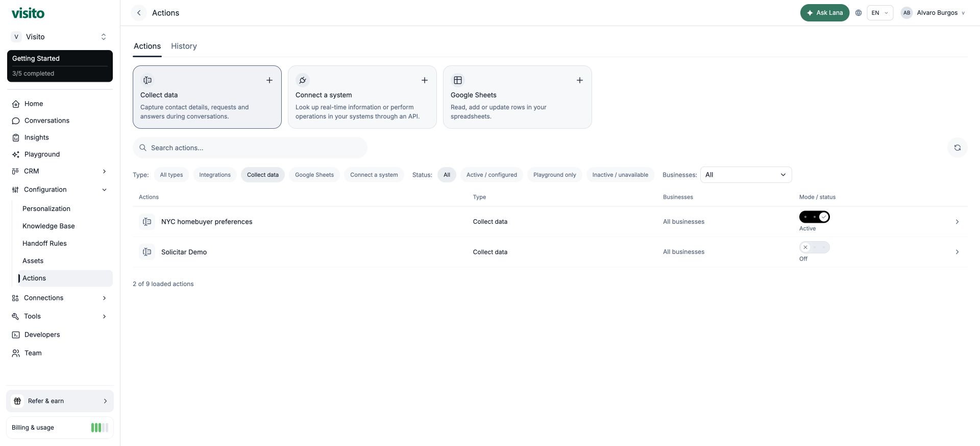The width and height of the screenshot is (980, 446).
Task: Open the Getting Started checklist
Action: click(x=60, y=66)
